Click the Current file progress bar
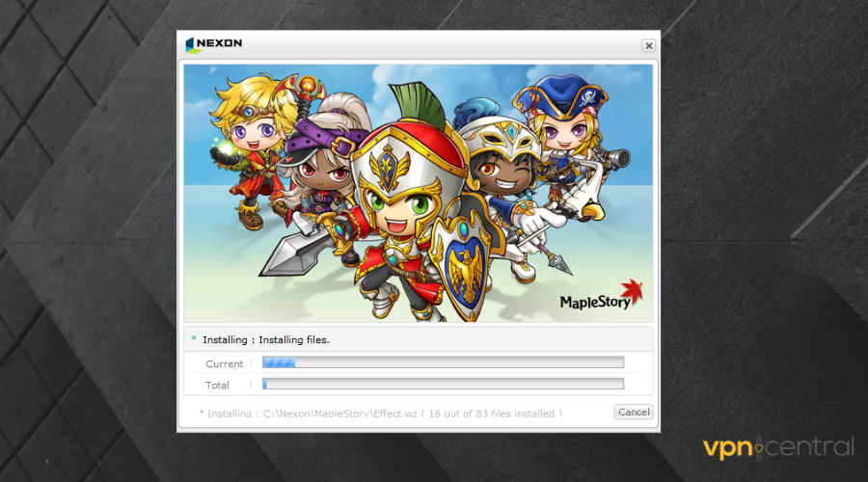The width and height of the screenshot is (868, 482). coord(443,363)
